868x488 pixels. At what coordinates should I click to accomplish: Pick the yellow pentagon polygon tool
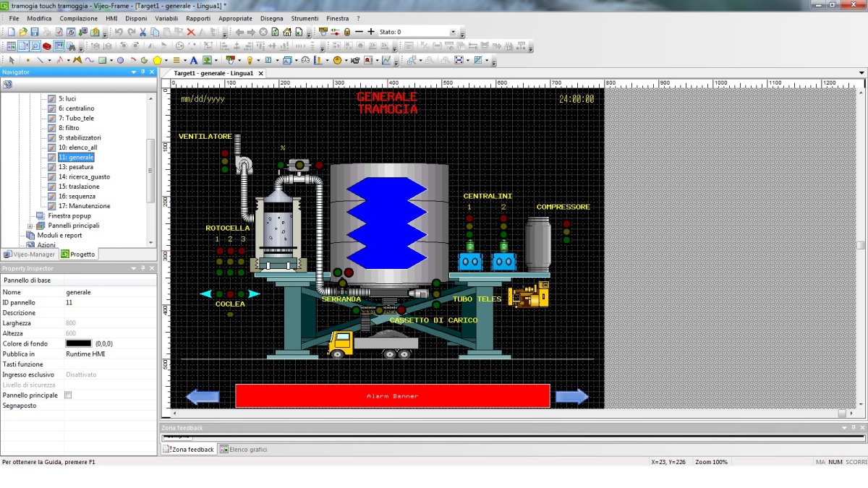[157, 60]
